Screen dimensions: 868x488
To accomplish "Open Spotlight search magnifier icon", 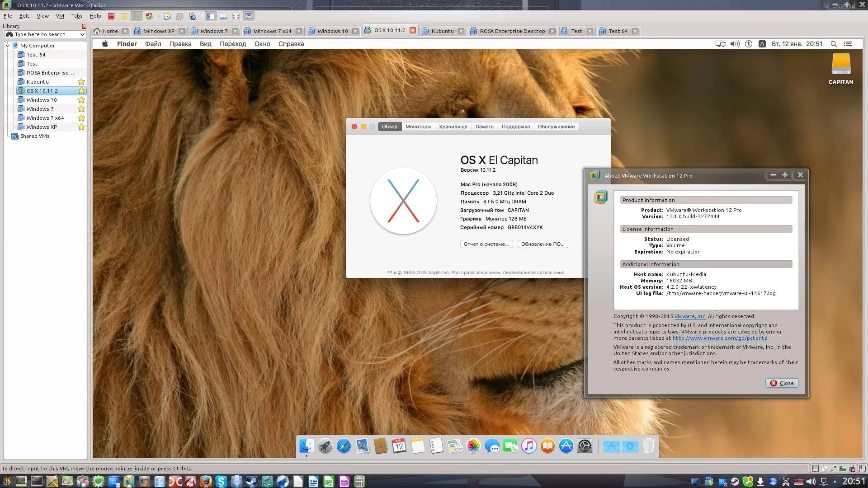I will (834, 44).
